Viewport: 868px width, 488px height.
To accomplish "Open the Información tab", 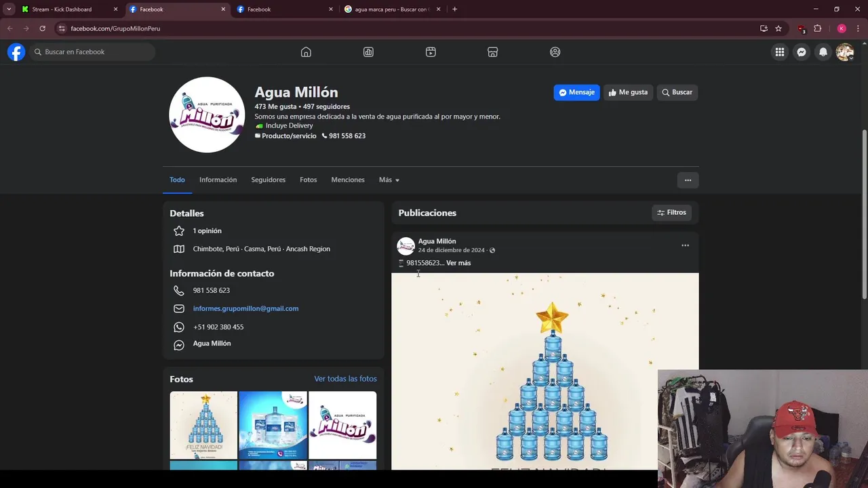I will tap(218, 180).
